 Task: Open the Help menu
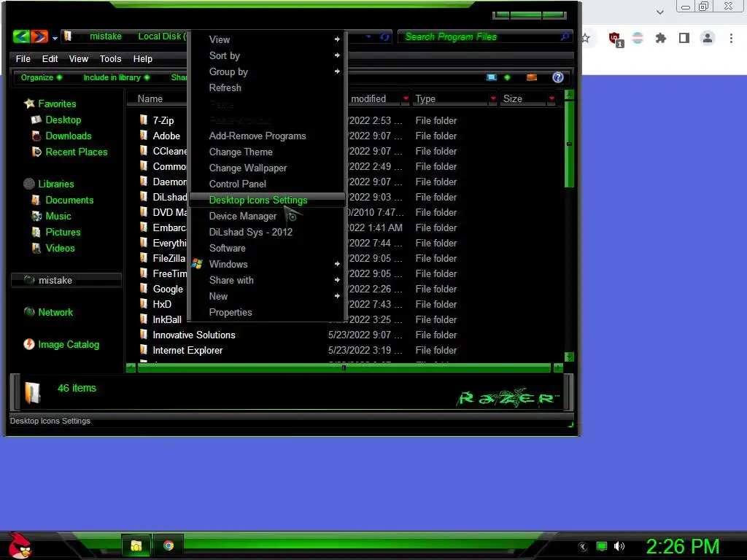[x=142, y=58]
